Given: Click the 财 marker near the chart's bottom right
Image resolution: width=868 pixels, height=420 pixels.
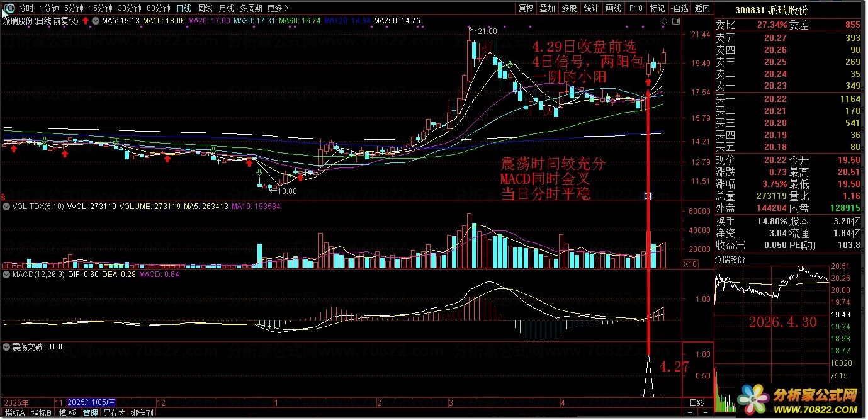Looking at the screenshot, I should 648,196.
